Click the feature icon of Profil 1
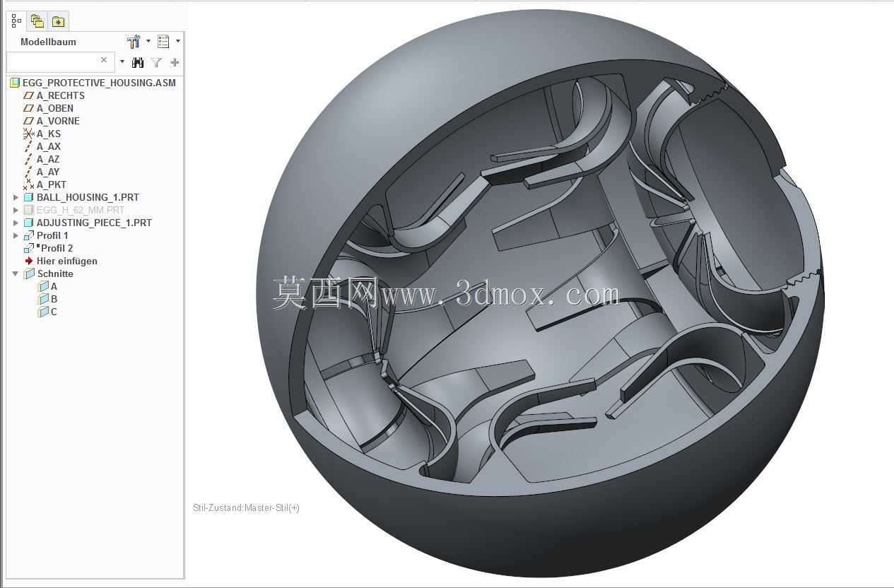The width and height of the screenshot is (894, 588). point(28,235)
